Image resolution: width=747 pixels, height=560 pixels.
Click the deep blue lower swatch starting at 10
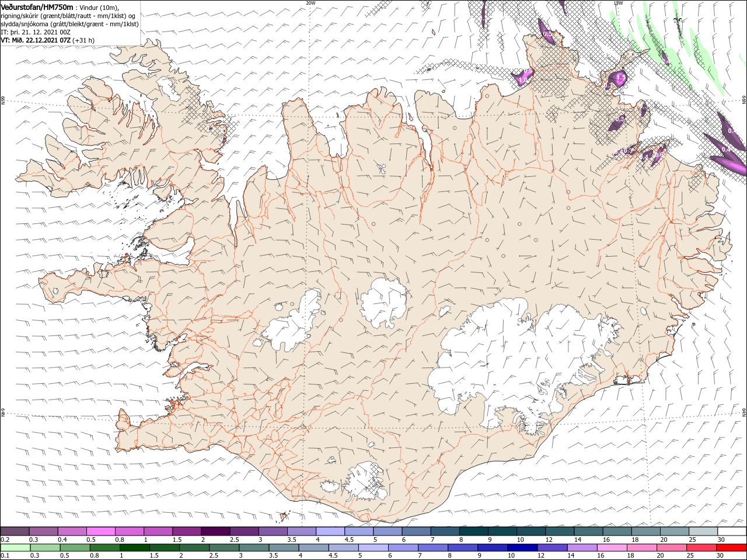tap(522, 548)
